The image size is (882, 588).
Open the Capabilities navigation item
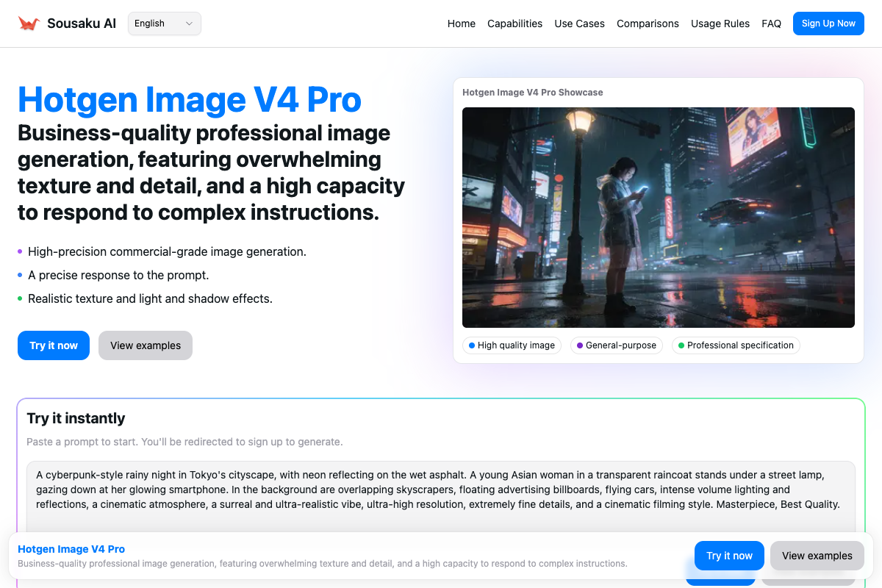tap(514, 24)
